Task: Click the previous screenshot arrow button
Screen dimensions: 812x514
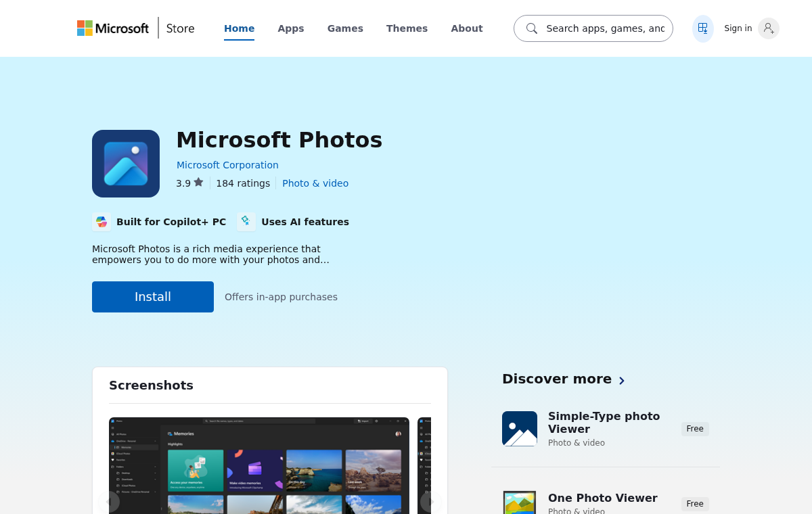Action: click(109, 502)
